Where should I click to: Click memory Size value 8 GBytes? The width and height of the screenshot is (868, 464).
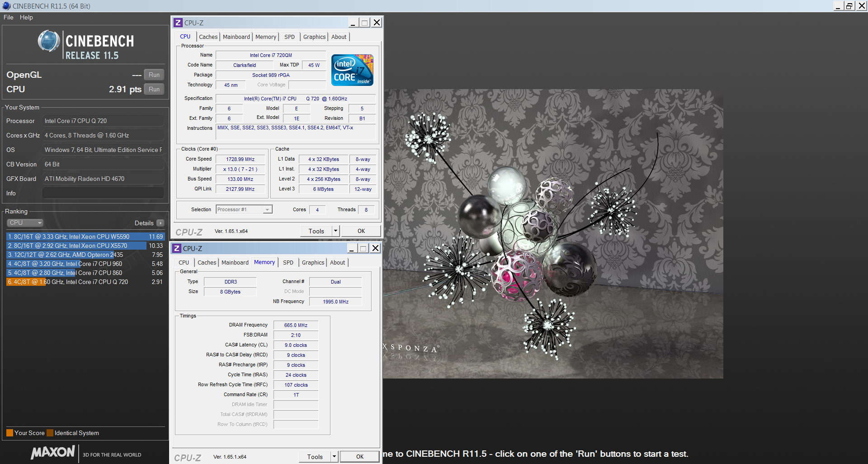pos(231,292)
